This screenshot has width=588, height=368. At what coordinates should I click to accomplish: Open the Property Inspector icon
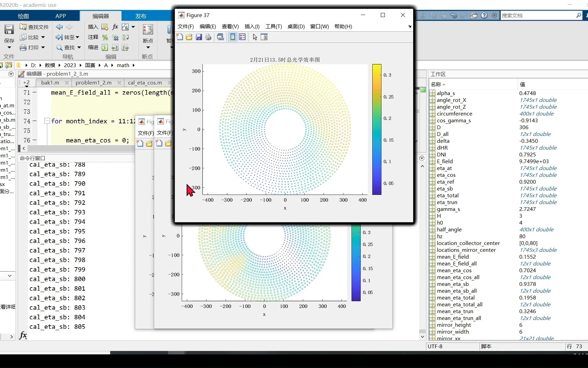click(x=264, y=37)
